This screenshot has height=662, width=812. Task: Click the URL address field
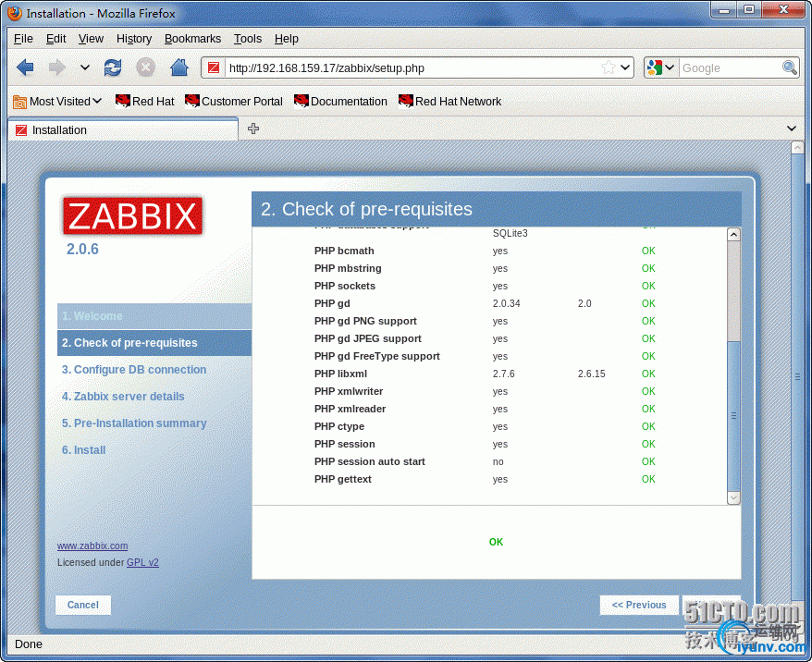pos(412,67)
